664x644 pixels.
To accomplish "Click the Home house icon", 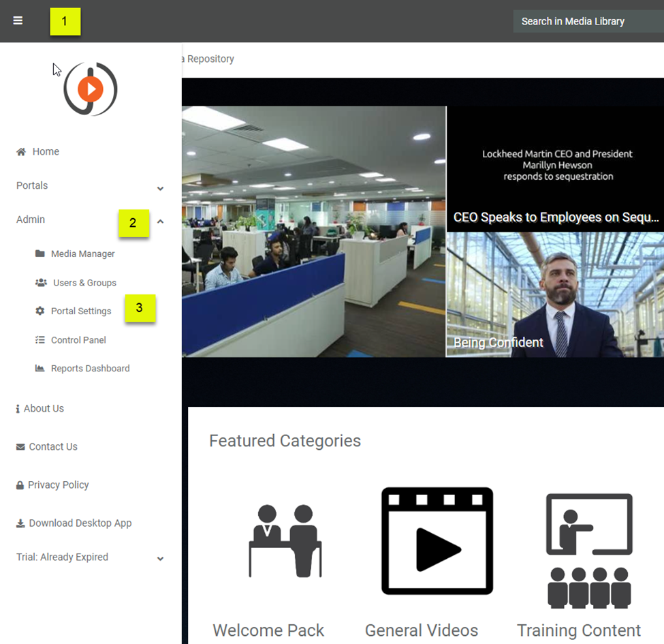I will tap(20, 151).
